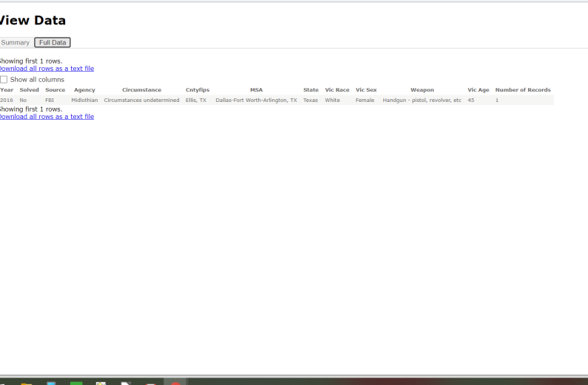
Task: Select the Handgun weapon cell
Action: 422,100
